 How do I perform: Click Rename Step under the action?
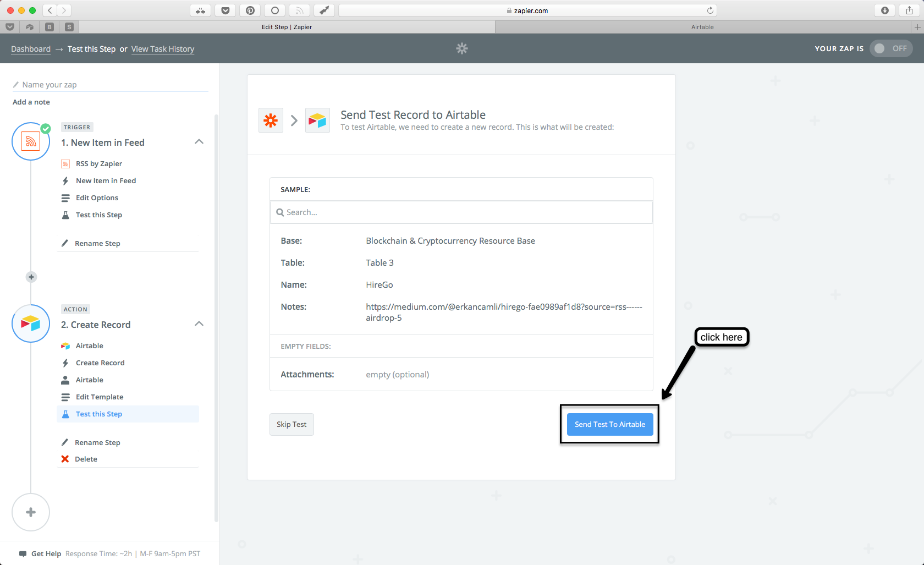coord(97,442)
